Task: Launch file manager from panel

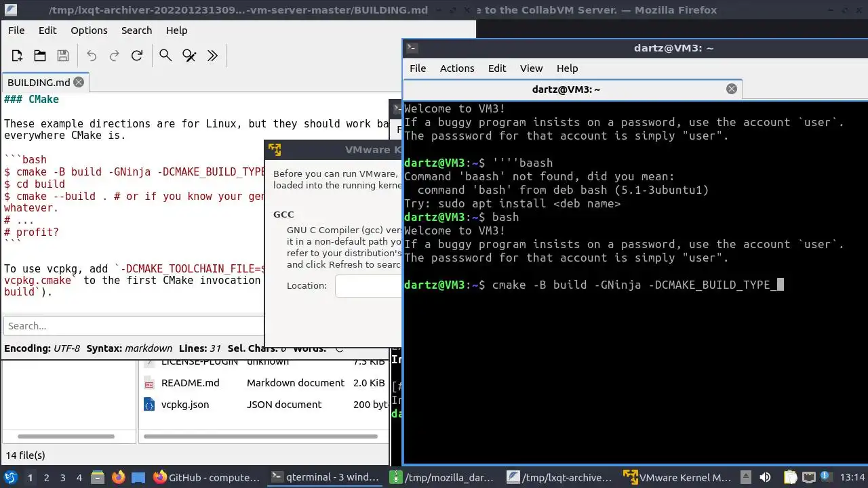Action: [x=98, y=478]
